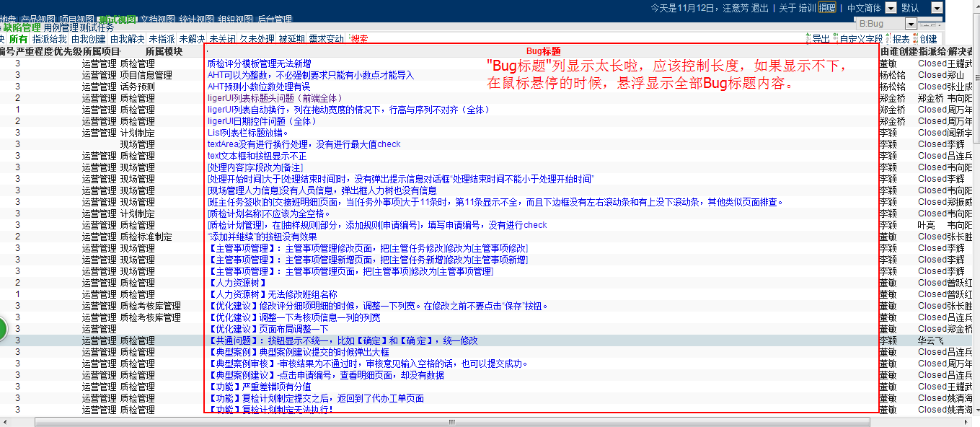Image resolution: width=980 pixels, height=427 pixels.
Task: Filter bugs by 被延期
Action: pyautogui.click(x=291, y=39)
